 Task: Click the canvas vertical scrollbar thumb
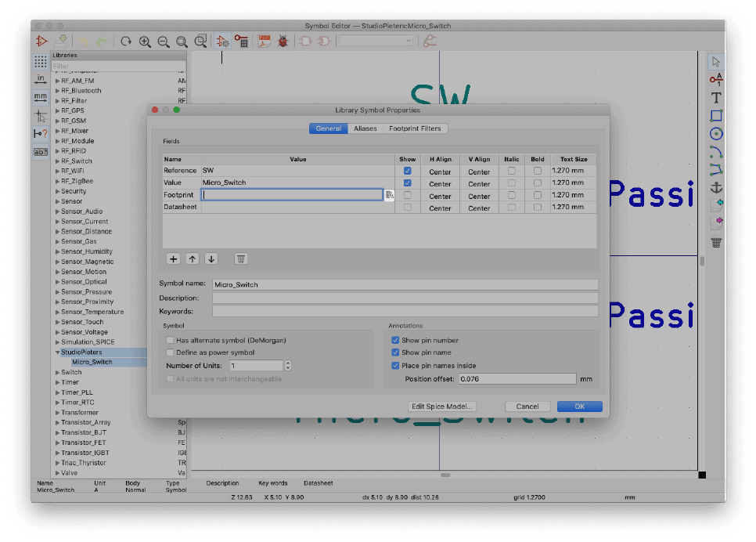coord(702,261)
